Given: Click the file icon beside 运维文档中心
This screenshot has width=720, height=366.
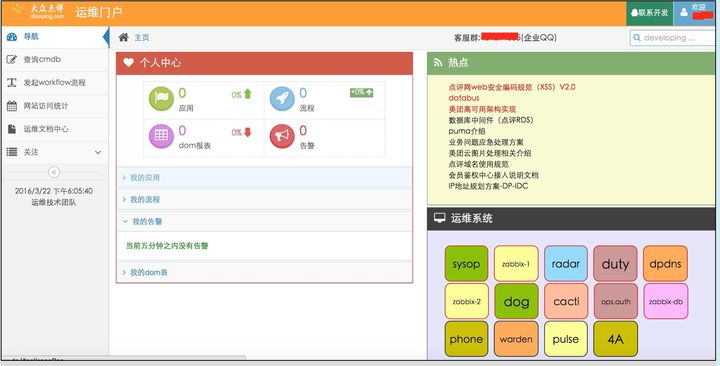Looking at the screenshot, I should point(12,129).
